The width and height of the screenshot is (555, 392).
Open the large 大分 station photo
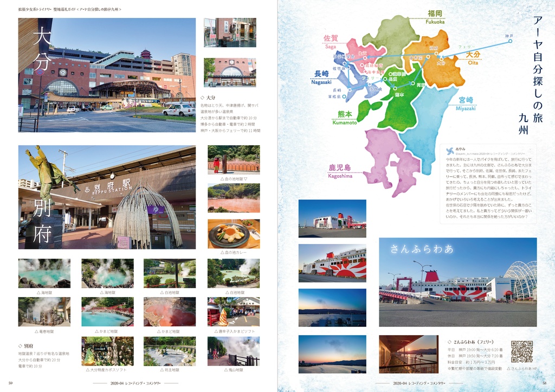pos(107,75)
